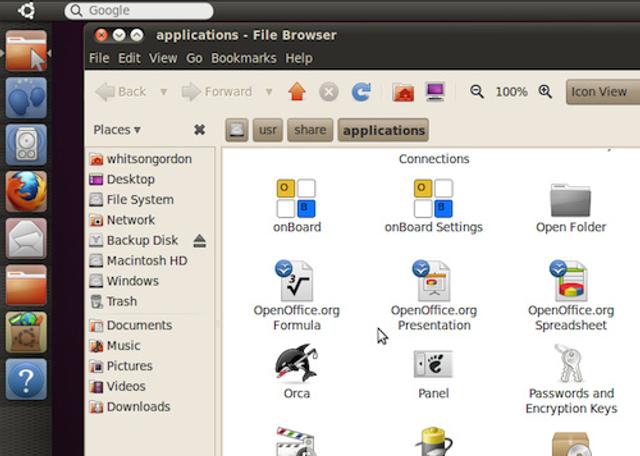Zoom in the icon view
Viewport: 640px width, 456px height.
click(x=545, y=91)
